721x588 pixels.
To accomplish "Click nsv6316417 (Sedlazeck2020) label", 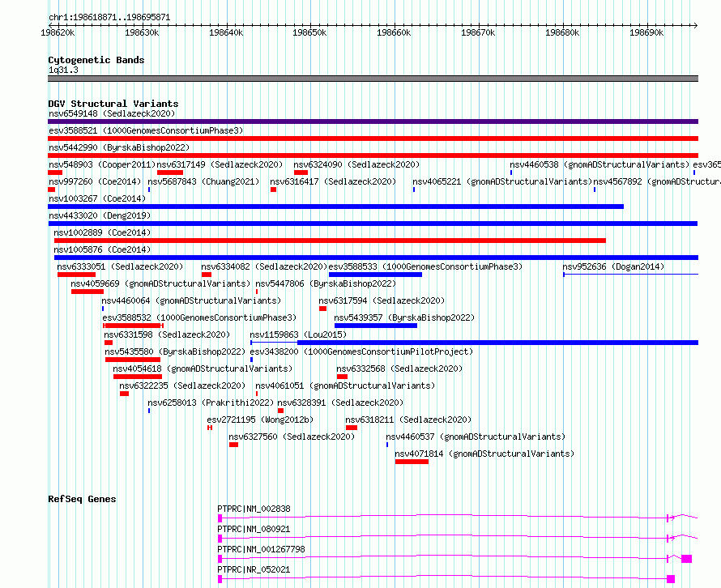I will tap(333, 181).
